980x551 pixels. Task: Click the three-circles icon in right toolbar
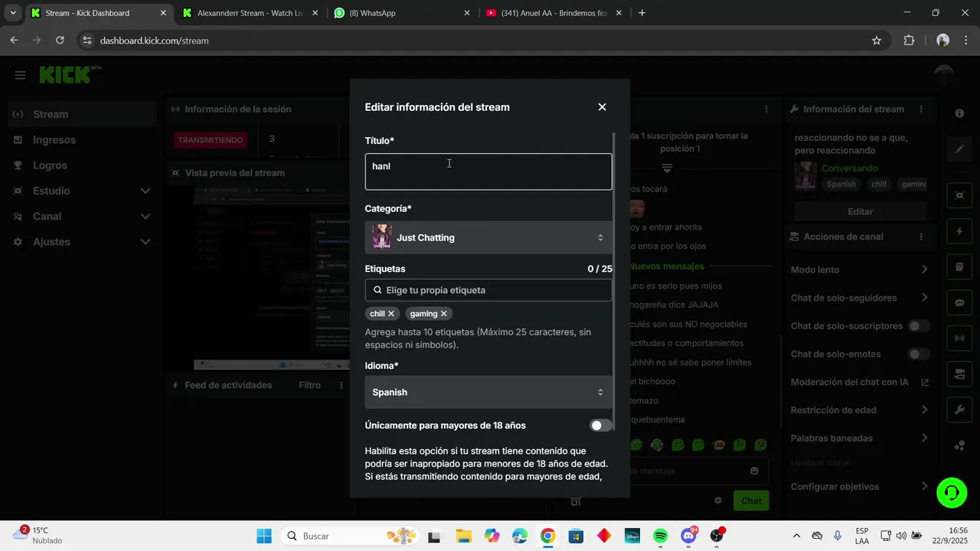pyautogui.click(x=959, y=445)
